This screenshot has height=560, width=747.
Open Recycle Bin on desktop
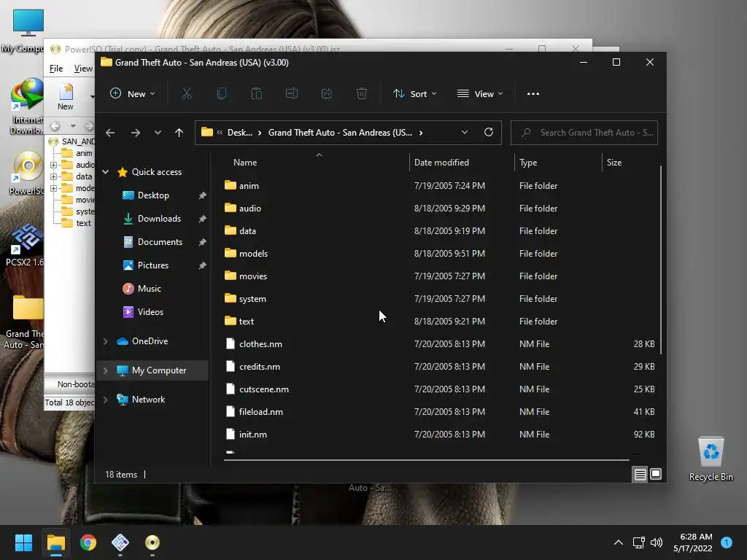click(x=711, y=459)
